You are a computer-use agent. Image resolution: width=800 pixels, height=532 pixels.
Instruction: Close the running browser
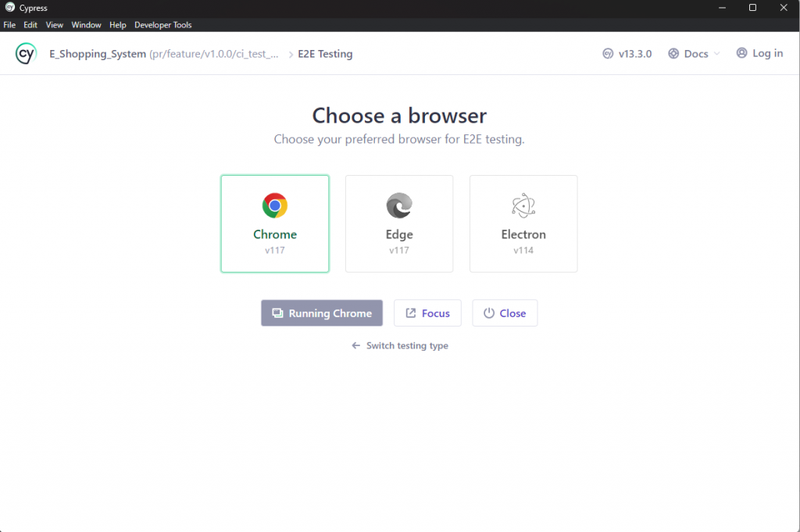coord(505,313)
